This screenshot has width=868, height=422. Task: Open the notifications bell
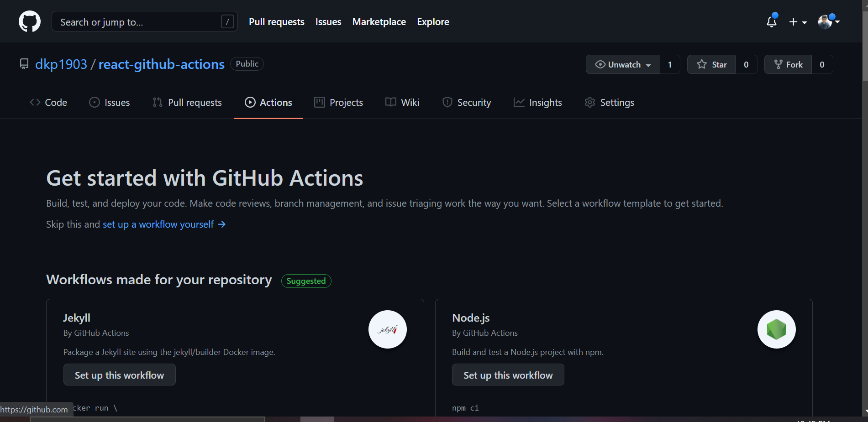click(772, 21)
